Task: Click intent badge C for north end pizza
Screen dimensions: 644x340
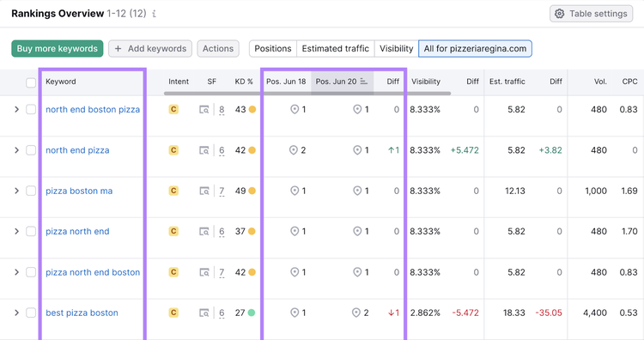Action: point(173,150)
